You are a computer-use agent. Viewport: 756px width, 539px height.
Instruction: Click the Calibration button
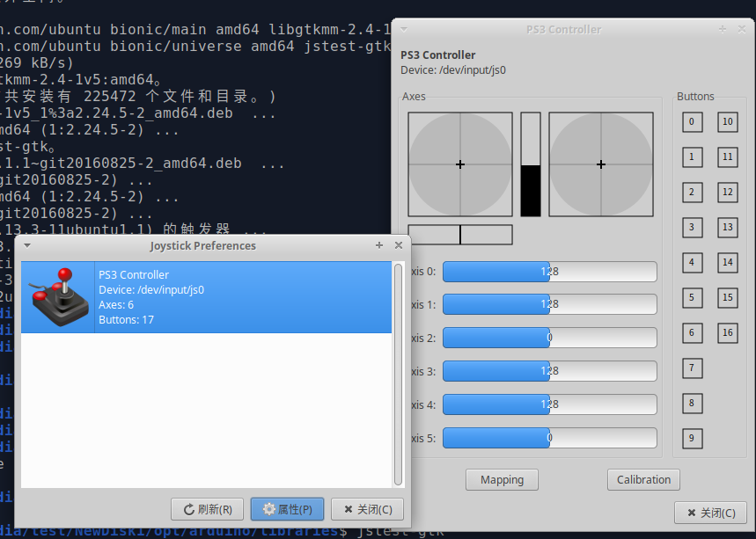[643, 480]
